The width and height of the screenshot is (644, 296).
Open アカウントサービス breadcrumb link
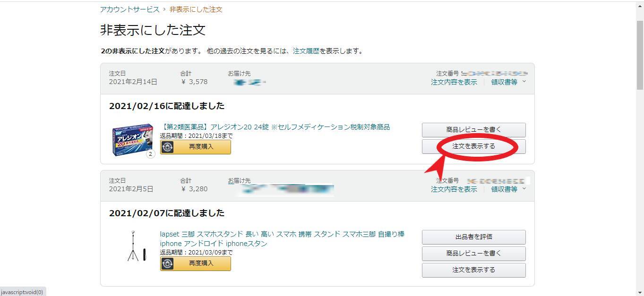click(x=129, y=9)
